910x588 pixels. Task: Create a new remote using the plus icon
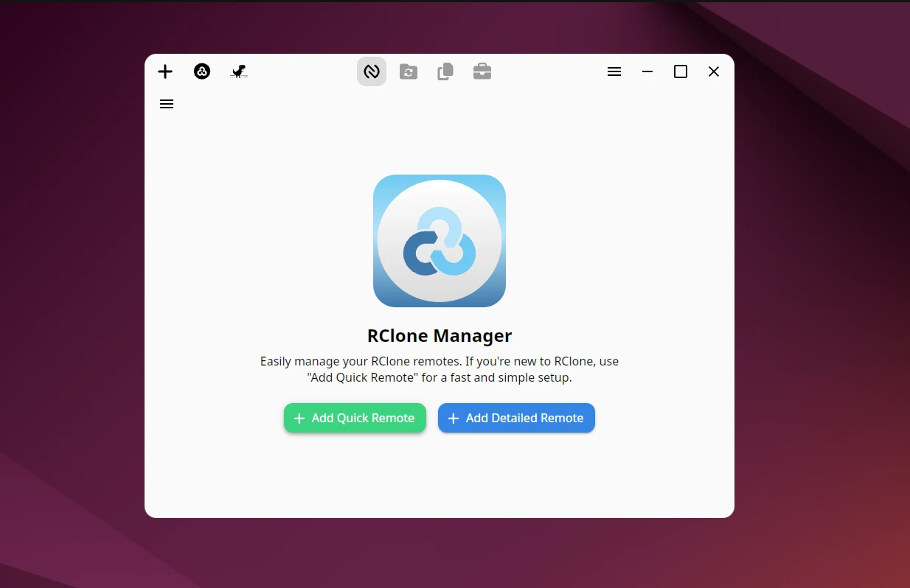[165, 71]
